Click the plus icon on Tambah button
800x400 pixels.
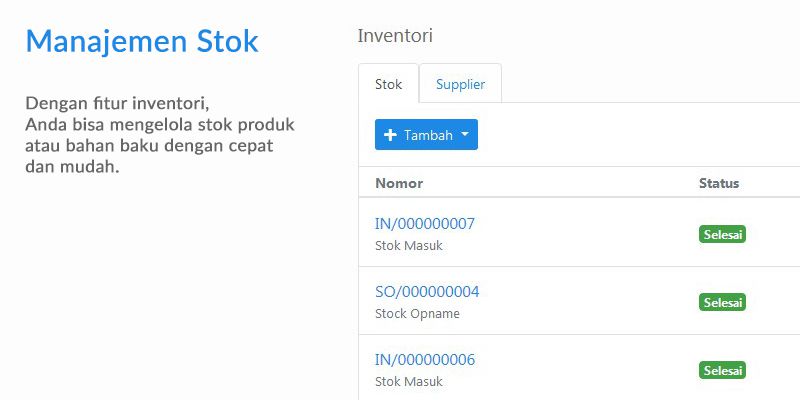[390, 135]
